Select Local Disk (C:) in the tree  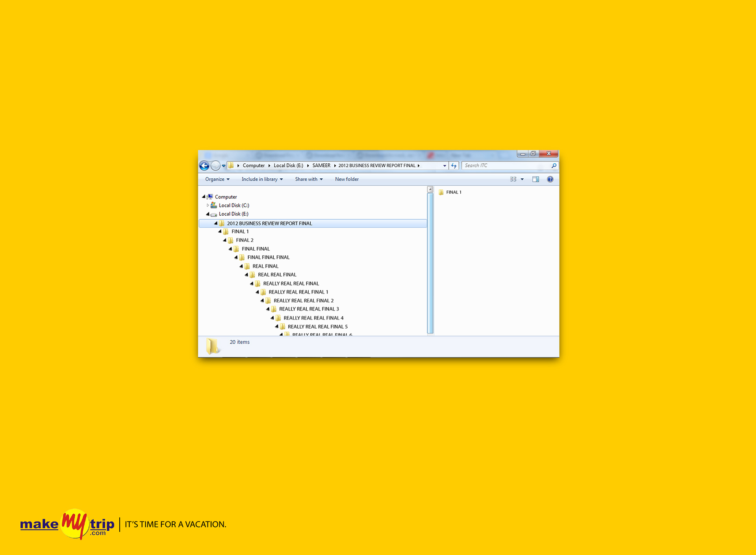tap(234, 205)
